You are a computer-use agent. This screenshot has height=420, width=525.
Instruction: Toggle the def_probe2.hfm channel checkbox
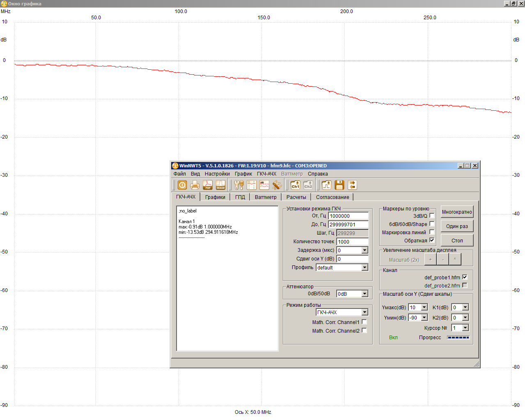click(x=465, y=285)
